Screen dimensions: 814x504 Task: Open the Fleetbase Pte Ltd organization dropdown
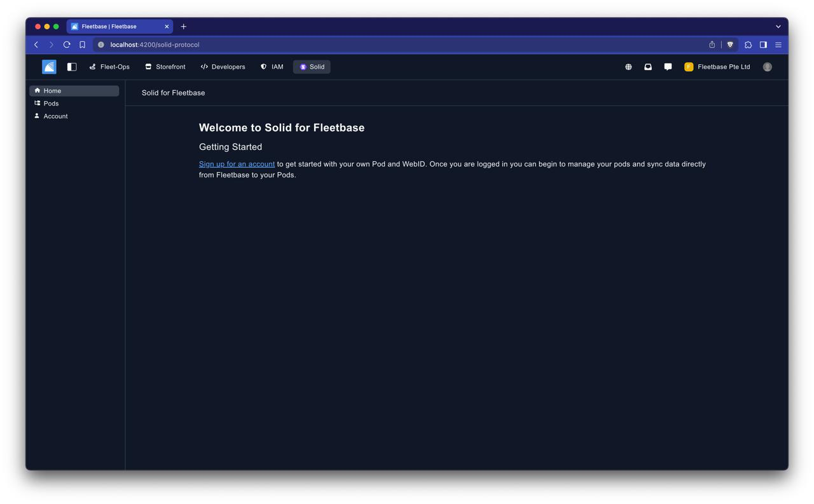717,67
